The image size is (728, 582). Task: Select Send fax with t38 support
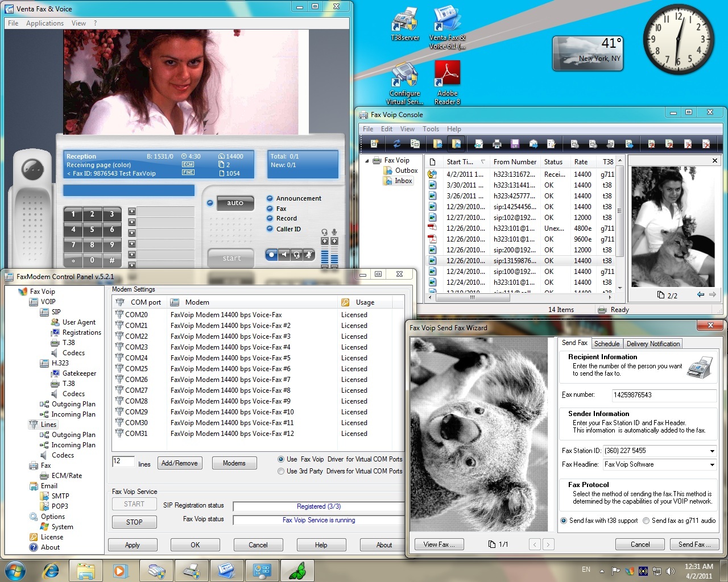point(564,521)
